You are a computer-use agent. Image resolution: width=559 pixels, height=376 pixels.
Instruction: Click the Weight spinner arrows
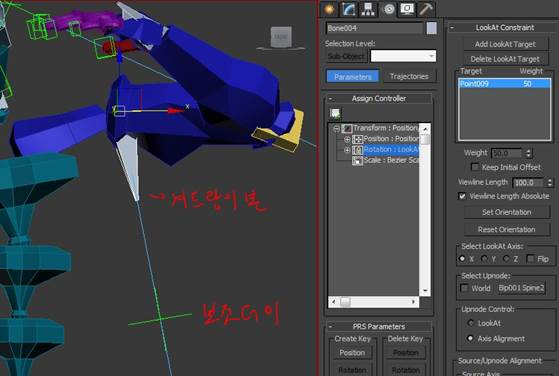pyautogui.click(x=529, y=153)
